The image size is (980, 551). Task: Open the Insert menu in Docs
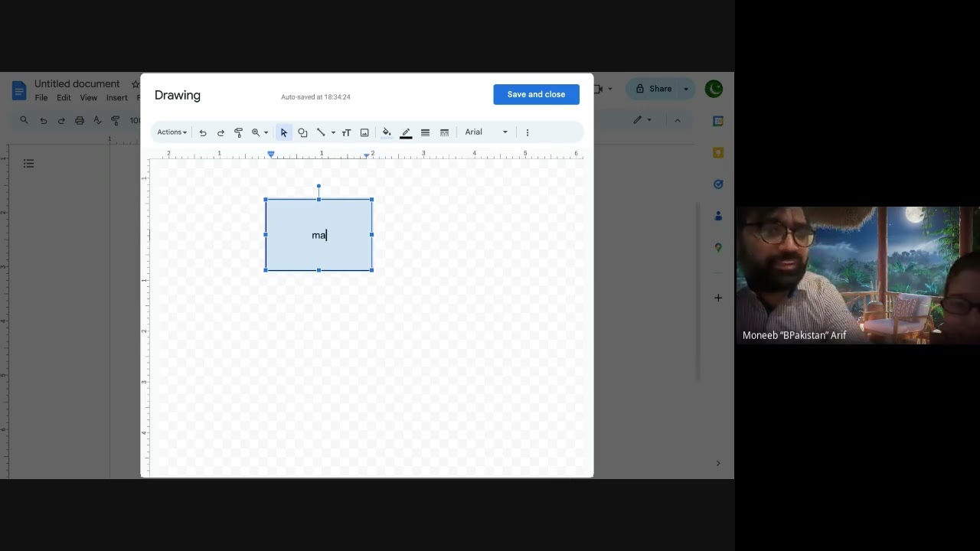117,98
